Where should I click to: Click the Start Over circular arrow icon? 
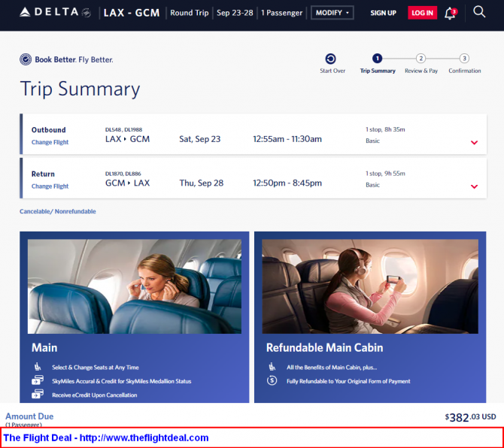[x=330, y=59]
